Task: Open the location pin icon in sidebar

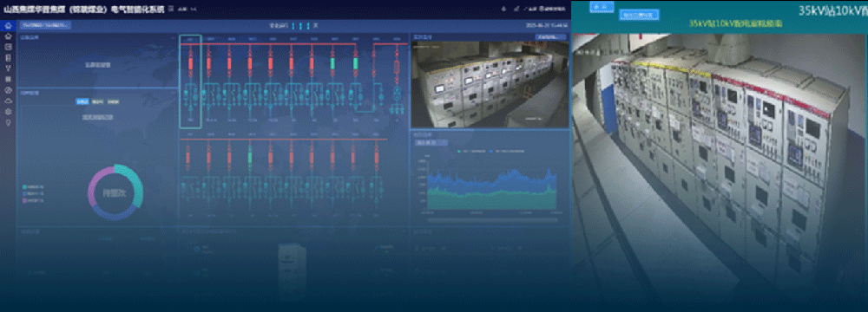Action: tap(8, 122)
